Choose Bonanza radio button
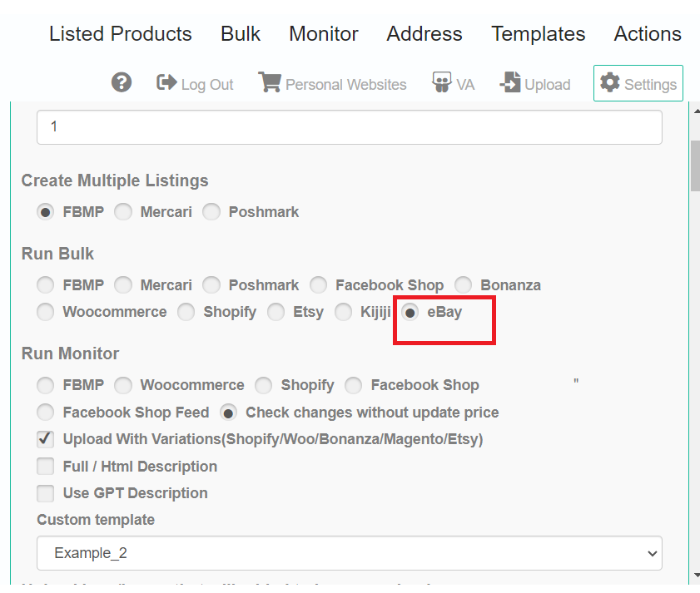This screenshot has width=700, height=593. [463, 285]
